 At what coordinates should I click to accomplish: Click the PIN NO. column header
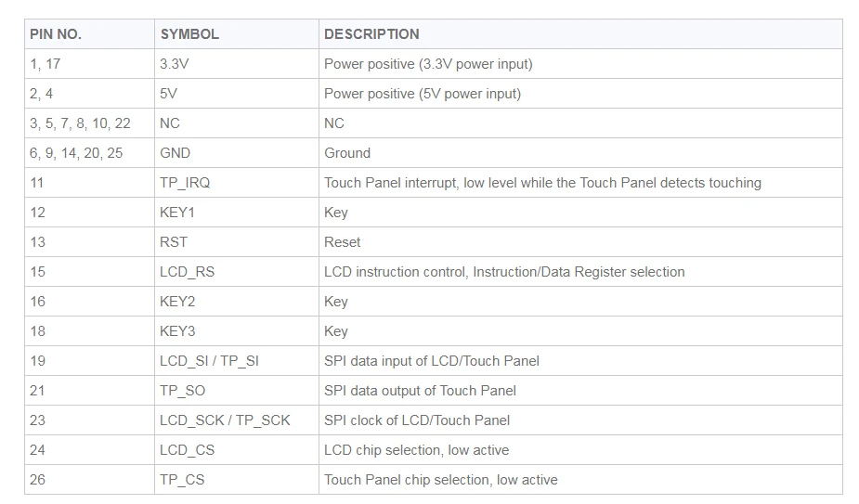(89, 34)
